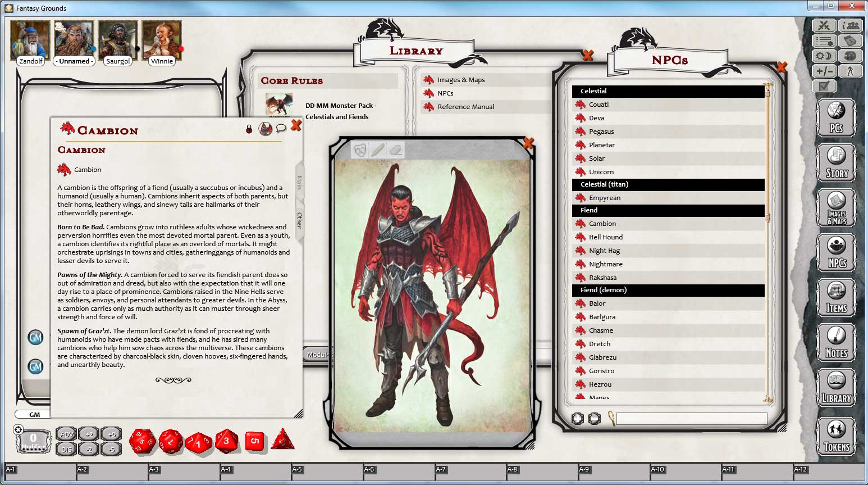Open the day/night Lighting icon
868x485 pixels.
(824, 56)
